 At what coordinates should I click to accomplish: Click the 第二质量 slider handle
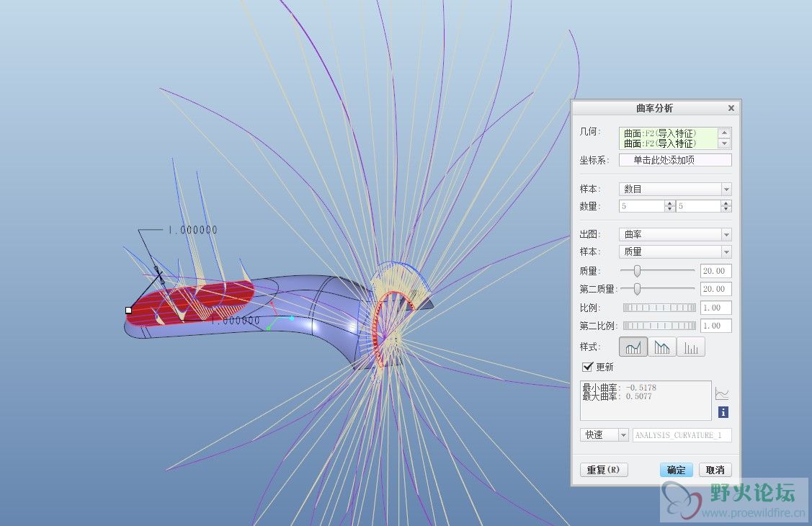click(637, 289)
